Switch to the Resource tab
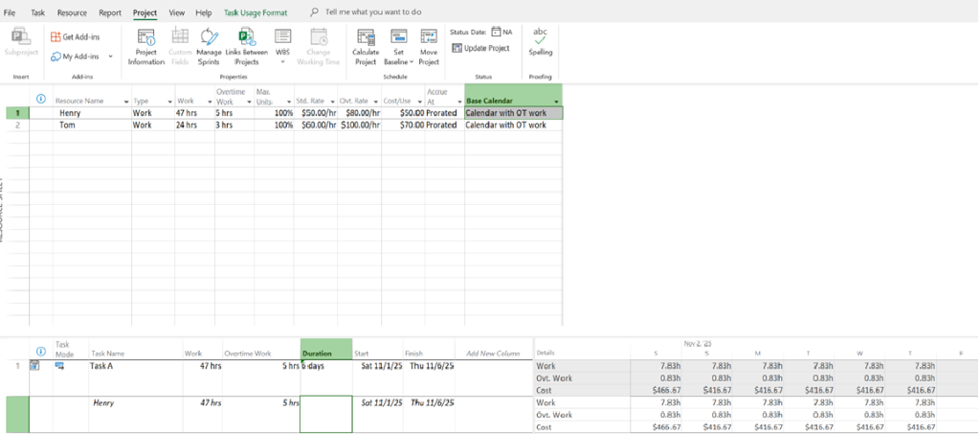 72,12
